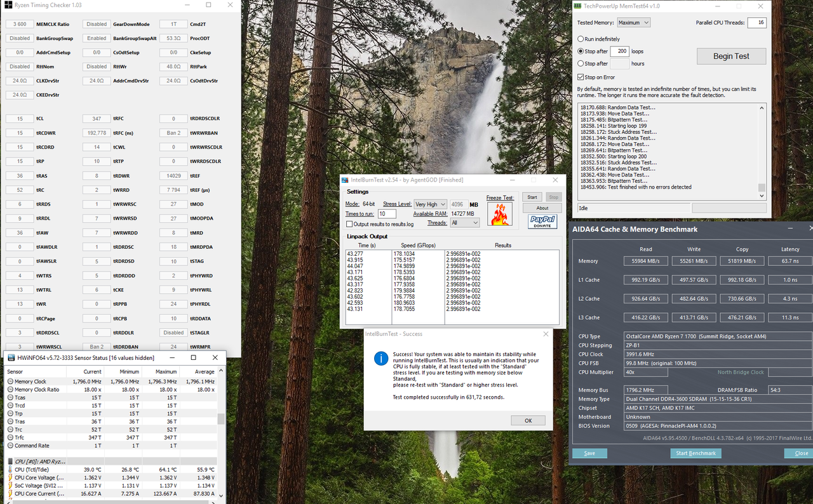Select the Run indefinitely option in MemTest64
Image resolution: width=813 pixels, height=504 pixels.
(581, 39)
